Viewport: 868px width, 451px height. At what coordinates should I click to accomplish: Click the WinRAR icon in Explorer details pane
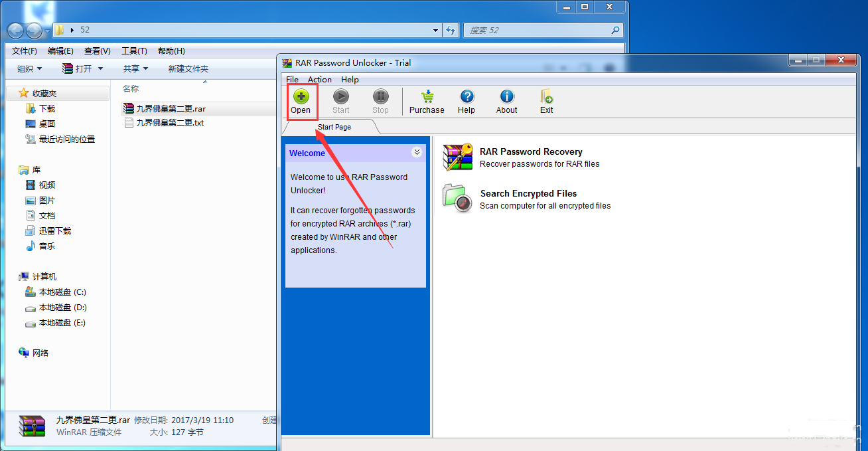32,426
